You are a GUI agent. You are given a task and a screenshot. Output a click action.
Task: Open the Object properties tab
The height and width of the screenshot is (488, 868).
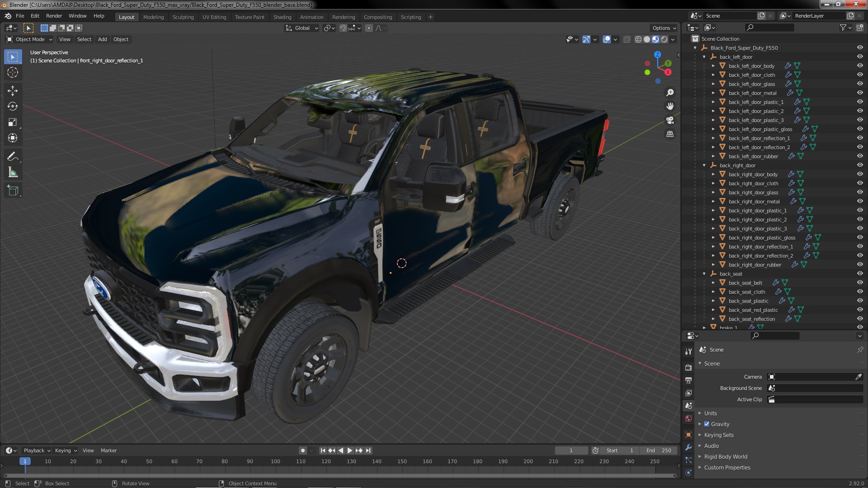(x=689, y=435)
